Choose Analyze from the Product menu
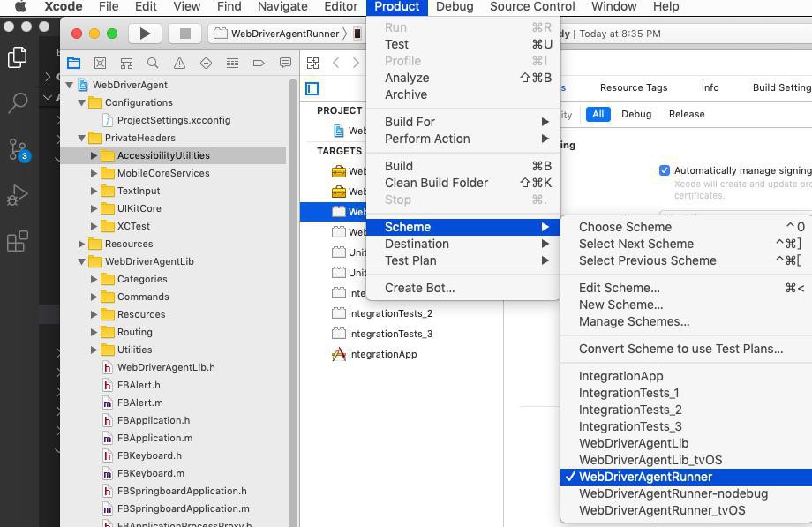The image size is (812, 527). (x=463, y=78)
